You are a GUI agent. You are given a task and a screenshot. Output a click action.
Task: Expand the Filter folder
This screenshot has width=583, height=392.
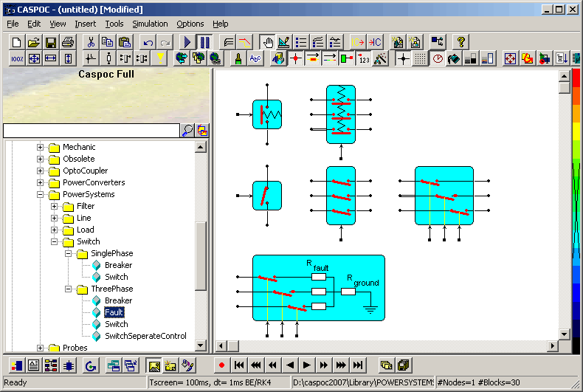55,207
